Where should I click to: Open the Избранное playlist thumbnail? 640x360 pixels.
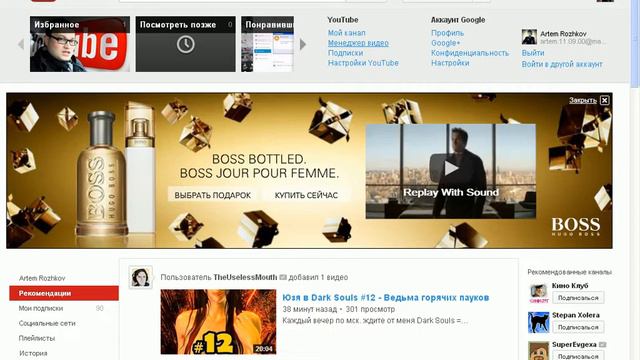(x=80, y=44)
